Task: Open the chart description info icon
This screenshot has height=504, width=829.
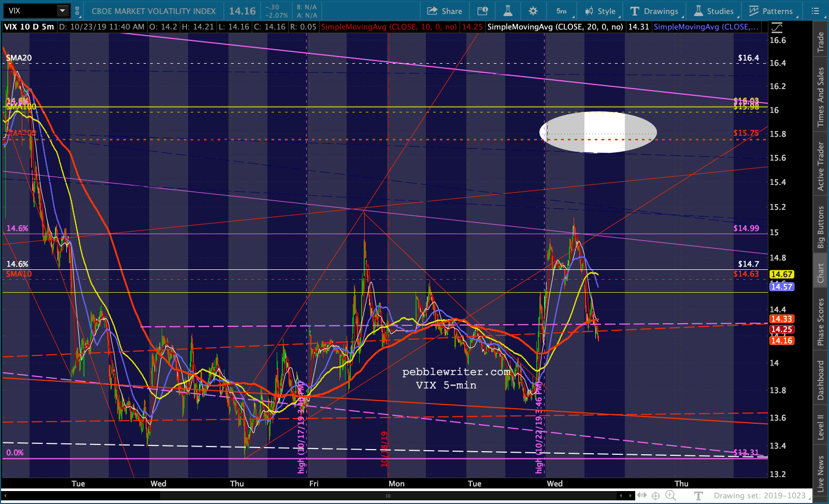Action: point(482,11)
